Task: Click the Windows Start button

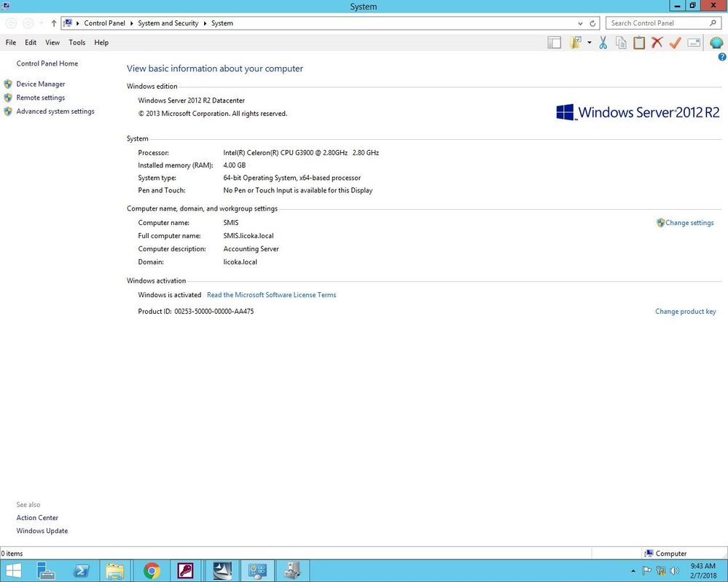Action: [13, 571]
